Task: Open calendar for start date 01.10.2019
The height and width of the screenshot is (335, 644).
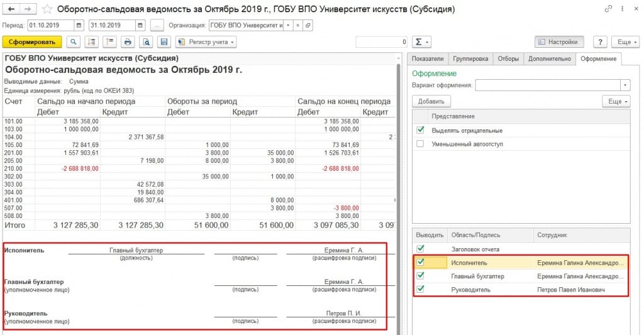Action: [79, 25]
